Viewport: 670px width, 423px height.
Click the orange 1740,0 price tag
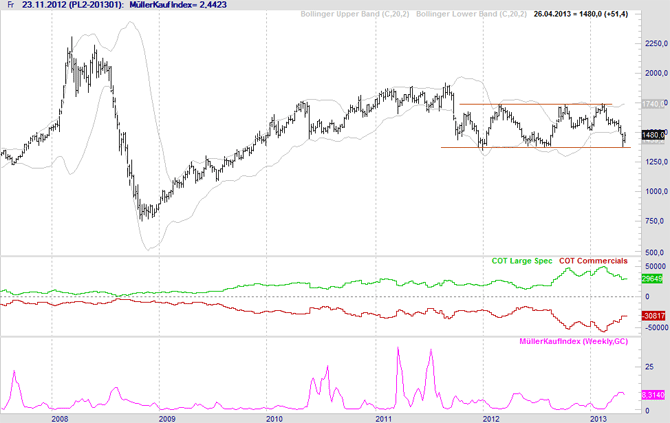point(652,104)
